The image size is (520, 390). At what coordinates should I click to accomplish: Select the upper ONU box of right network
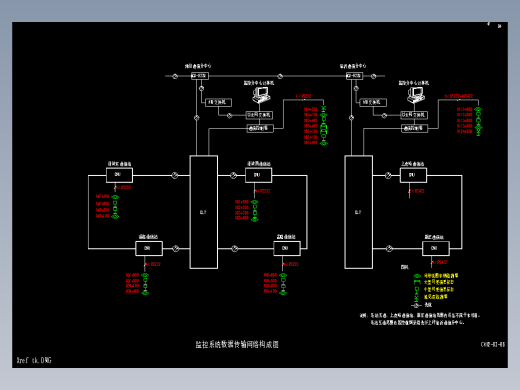pyautogui.click(x=413, y=175)
